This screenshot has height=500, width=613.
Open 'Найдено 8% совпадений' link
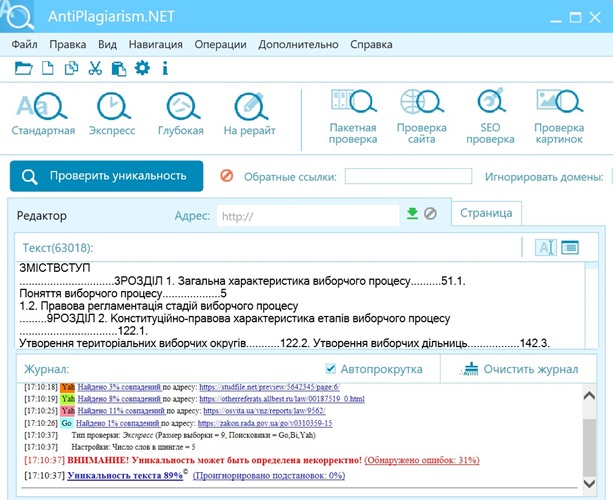(x=119, y=399)
